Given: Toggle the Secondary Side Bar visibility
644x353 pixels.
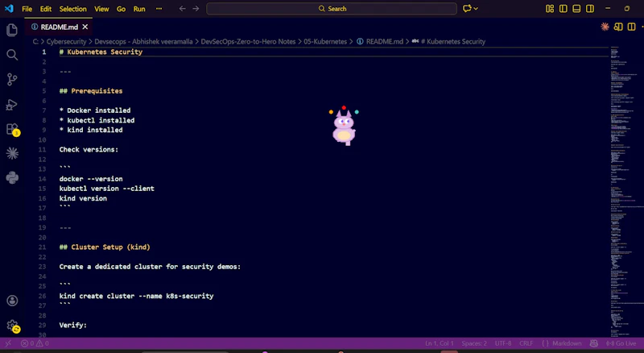Looking at the screenshot, I should (590, 9).
